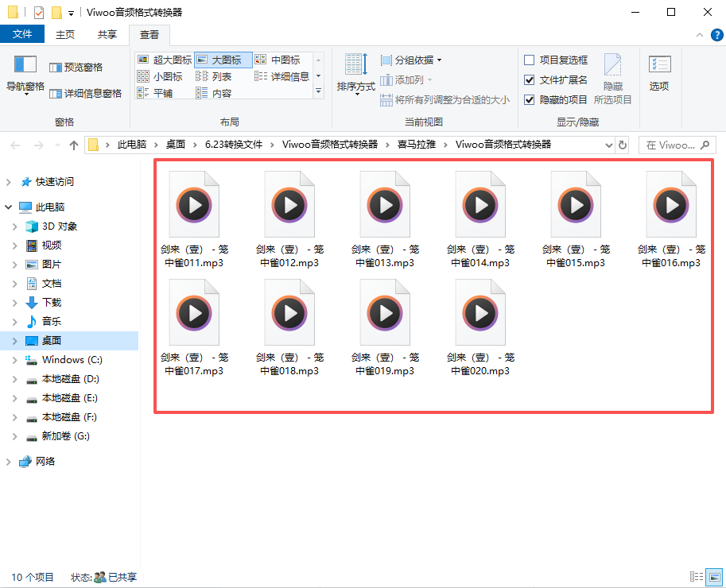Switch to Home (主页) ribbon tab

pyautogui.click(x=65, y=35)
